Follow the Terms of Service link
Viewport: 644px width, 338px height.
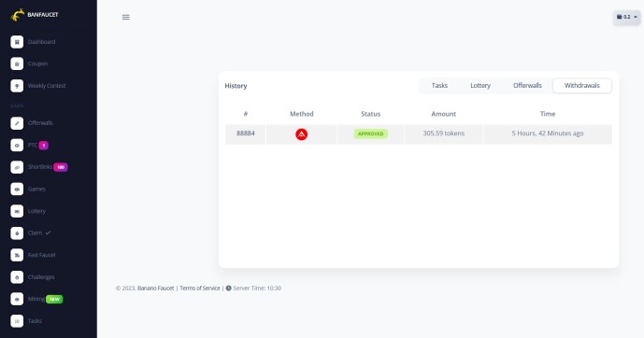(200, 288)
